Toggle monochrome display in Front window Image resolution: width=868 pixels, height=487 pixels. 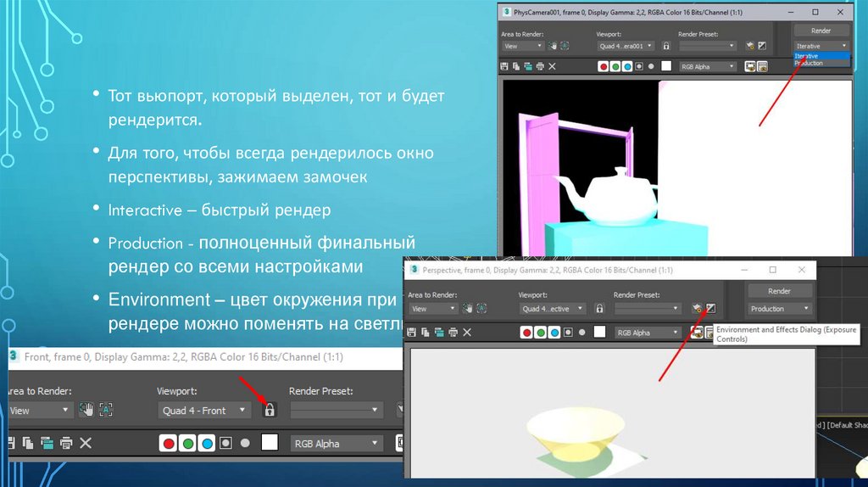tap(245, 443)
